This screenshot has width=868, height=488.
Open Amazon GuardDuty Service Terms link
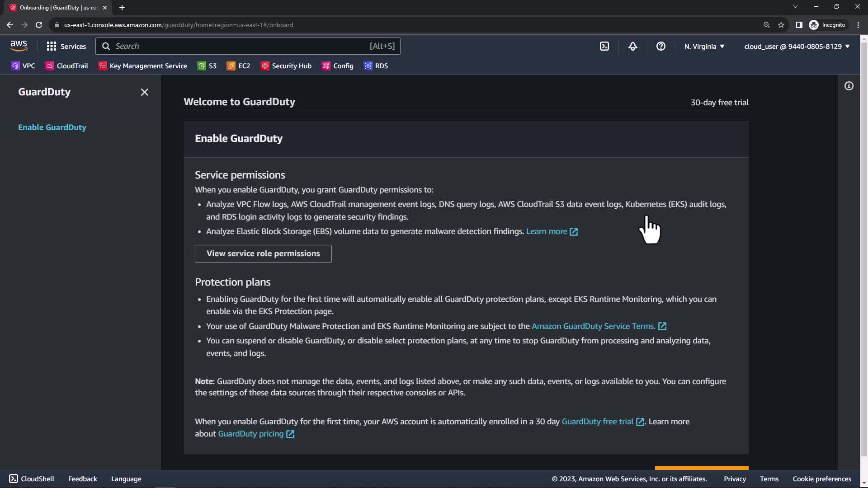point(593,326)
